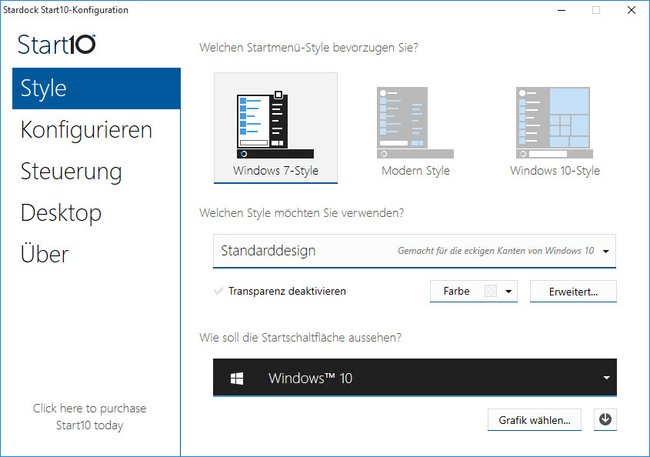Viewport: 650px width, 457px height.
Task: Click the 'Welchen Startmenü-Style bevorzugen Sie?' heading
Action: click(x=309, y=48)
